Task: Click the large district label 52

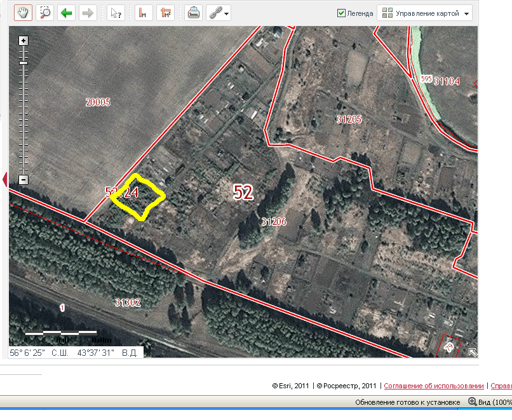Action: [243, 192]
